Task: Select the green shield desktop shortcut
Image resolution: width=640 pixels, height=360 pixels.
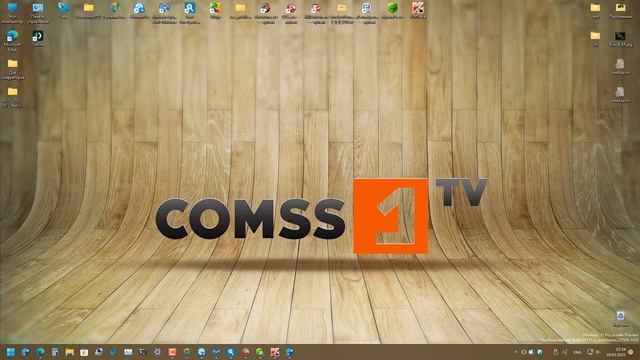Action: pyautogui.click(x=392, y=8)
